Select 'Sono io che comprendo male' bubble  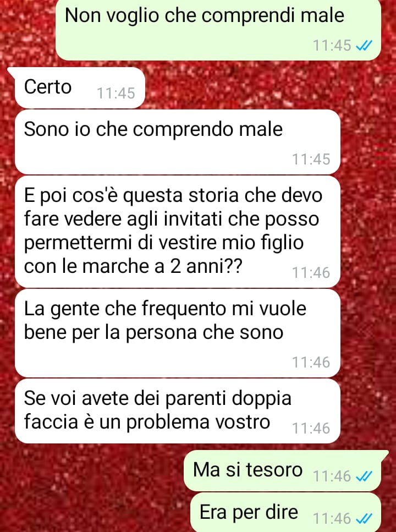click(178, 142)
